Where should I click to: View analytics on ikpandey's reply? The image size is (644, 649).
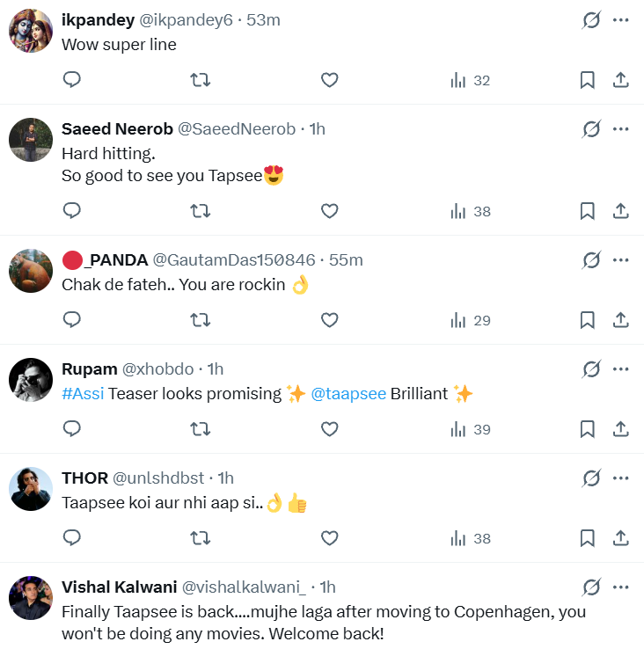click(470, 80)
